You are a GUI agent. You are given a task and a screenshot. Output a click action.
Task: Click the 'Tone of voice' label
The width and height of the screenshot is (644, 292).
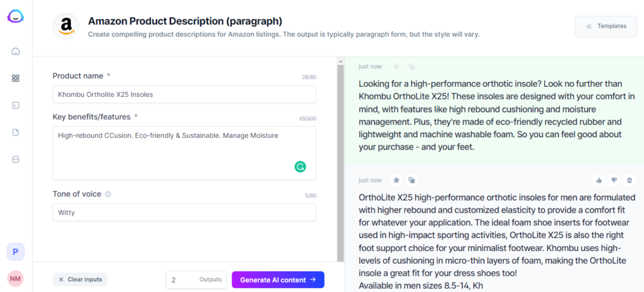[x=77, y=194]
